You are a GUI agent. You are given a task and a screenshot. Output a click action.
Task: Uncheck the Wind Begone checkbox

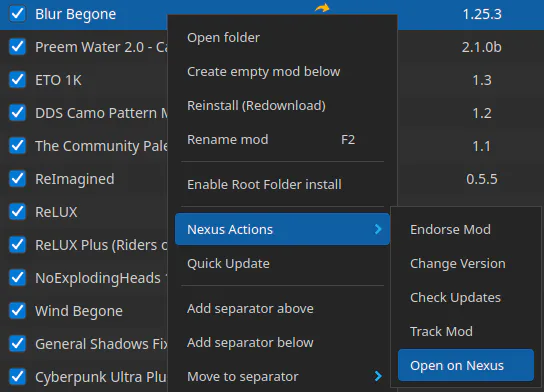(x=17, y=311)
